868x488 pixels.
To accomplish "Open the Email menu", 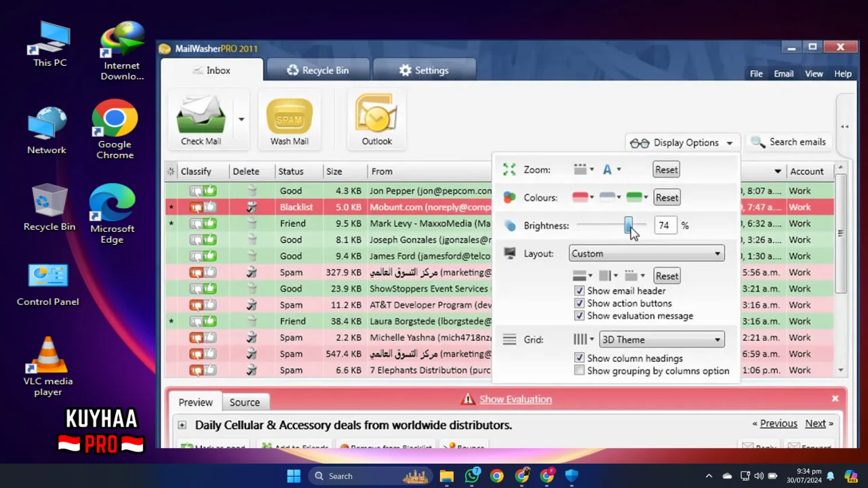I will coord(783,74).
